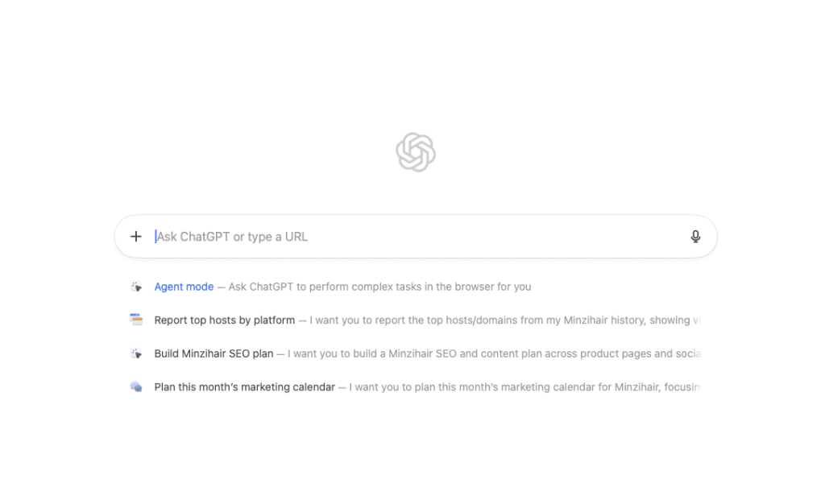Pick Plan this month's marketing calendar title

coord(244,387)
